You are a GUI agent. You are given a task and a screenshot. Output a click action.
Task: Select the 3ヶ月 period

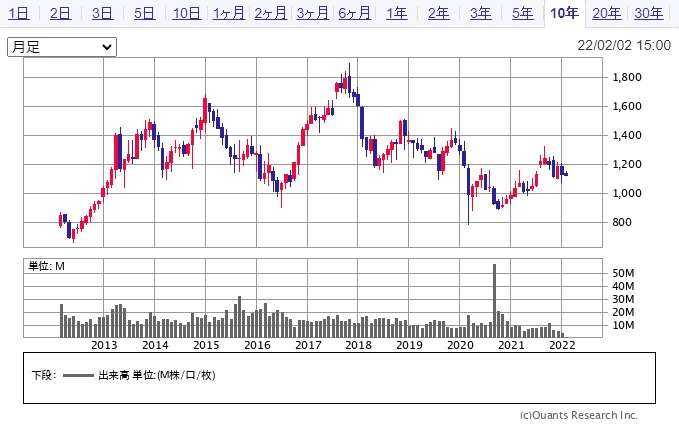coord(313,13)
